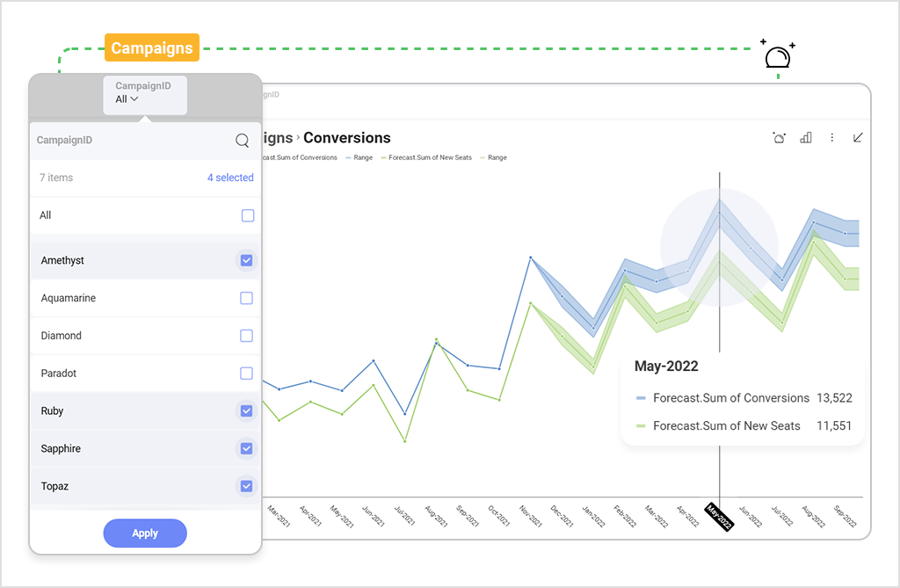900x588 pixels.
Task: Select the bar chart visualization icon
Action: 805,138
